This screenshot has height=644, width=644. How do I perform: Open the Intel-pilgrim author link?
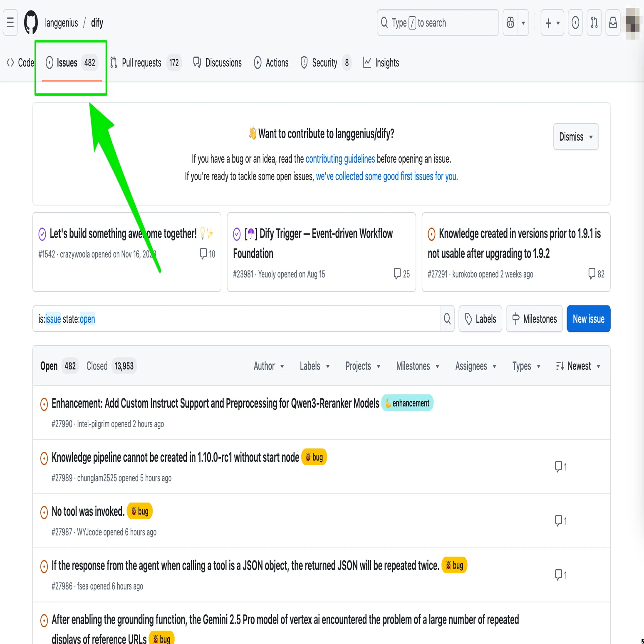pyautogui.click(x=93, y=424)
